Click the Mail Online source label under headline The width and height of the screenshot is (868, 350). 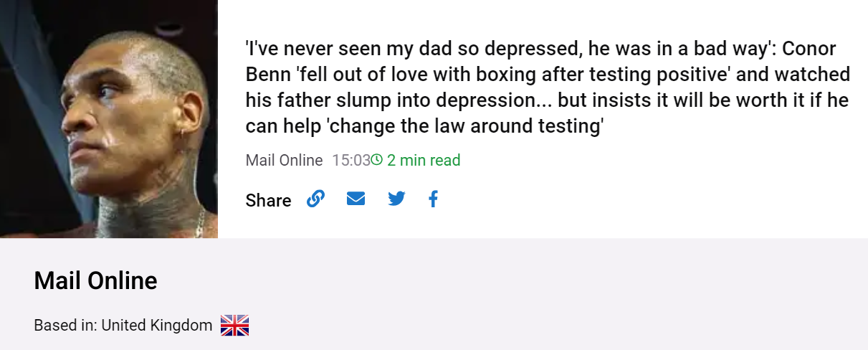pos(284,160)
